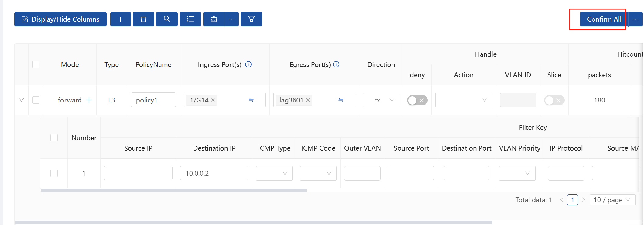Viewport: 644px width, 225px height.
Task: Click the Type column header
Action: pyautogui.click(x=111, y=64)
